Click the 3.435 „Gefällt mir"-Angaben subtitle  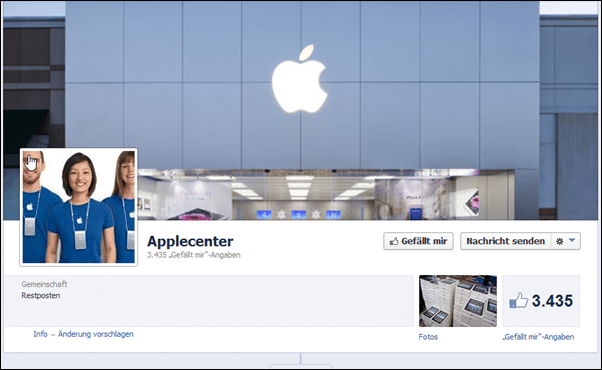coord(194,255)
